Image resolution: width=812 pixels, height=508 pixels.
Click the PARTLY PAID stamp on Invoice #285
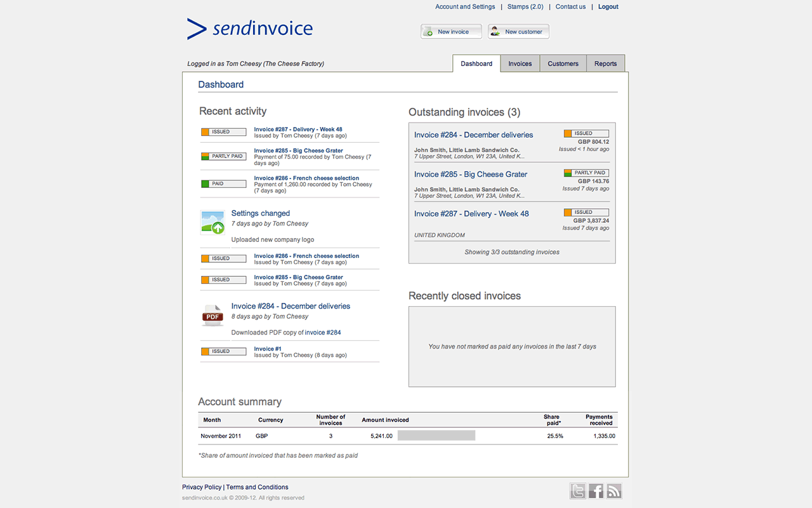[223, 155]
